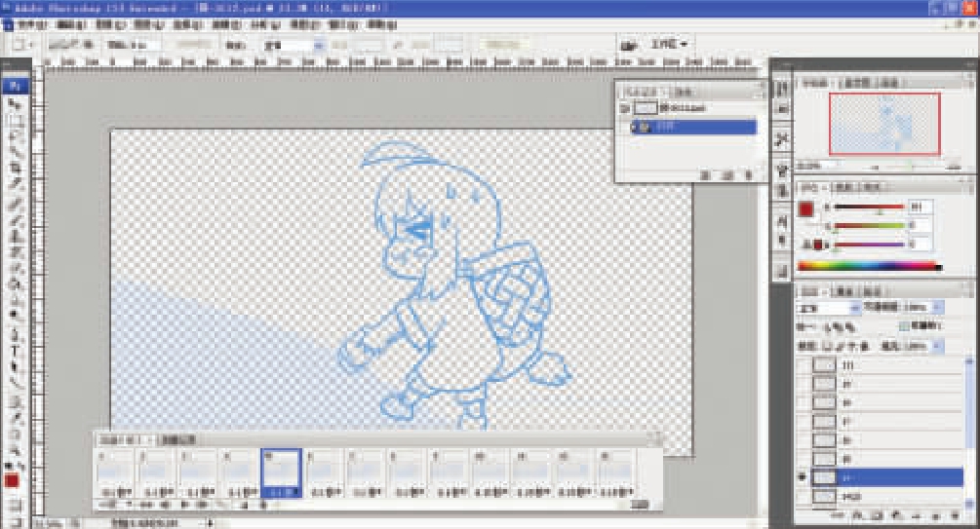Select the Rectangular Marquee tool
The image size is (980, 529).
point(15,119)
